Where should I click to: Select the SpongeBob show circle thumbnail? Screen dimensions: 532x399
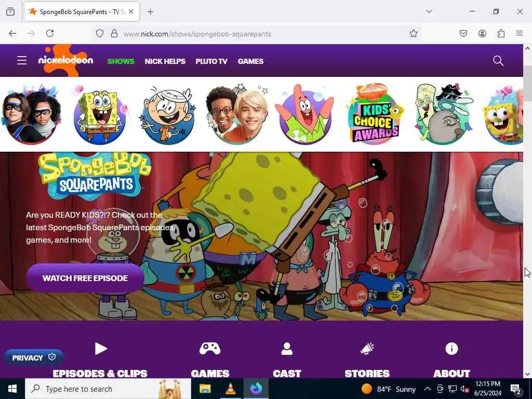click(x=100, y=114)
